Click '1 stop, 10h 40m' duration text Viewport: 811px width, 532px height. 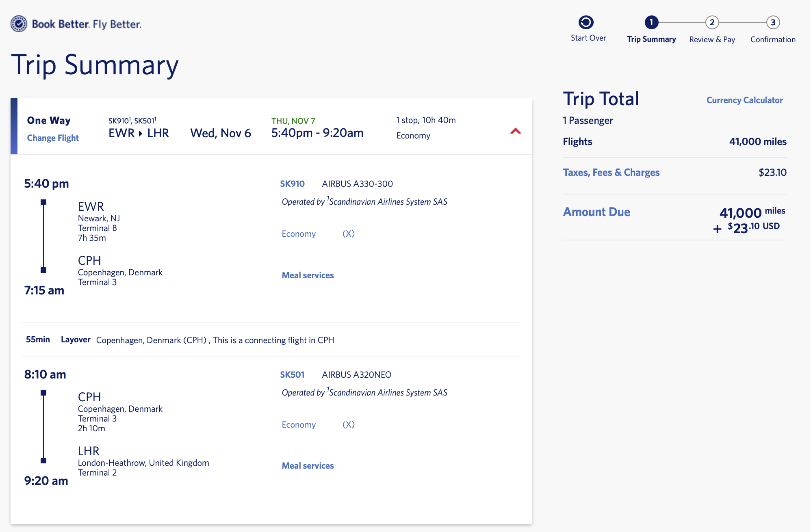[x=426, y=120]
